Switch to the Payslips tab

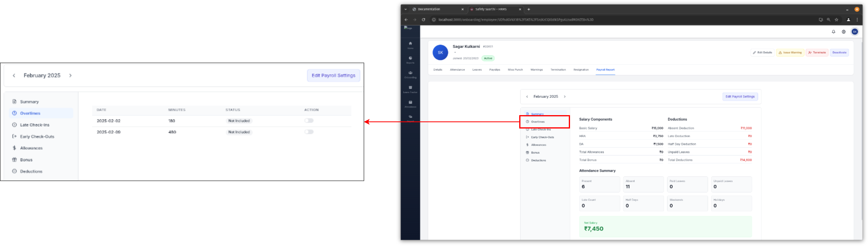click(x=494, y=70)
